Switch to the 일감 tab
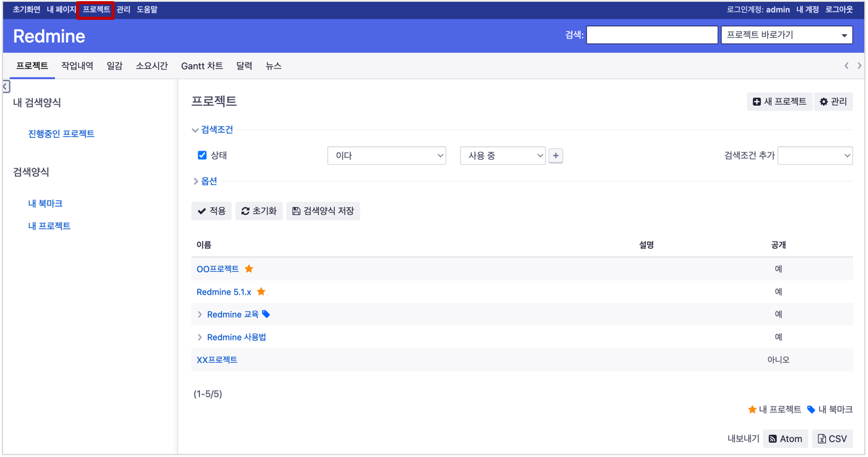 click(115, 66)
